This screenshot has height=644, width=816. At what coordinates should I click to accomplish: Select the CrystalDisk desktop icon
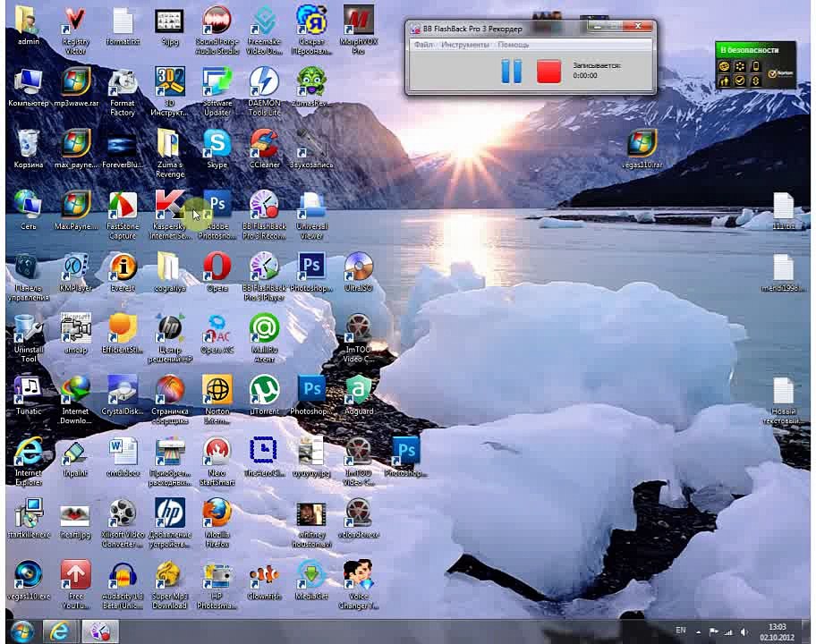[x=123, y=395]
